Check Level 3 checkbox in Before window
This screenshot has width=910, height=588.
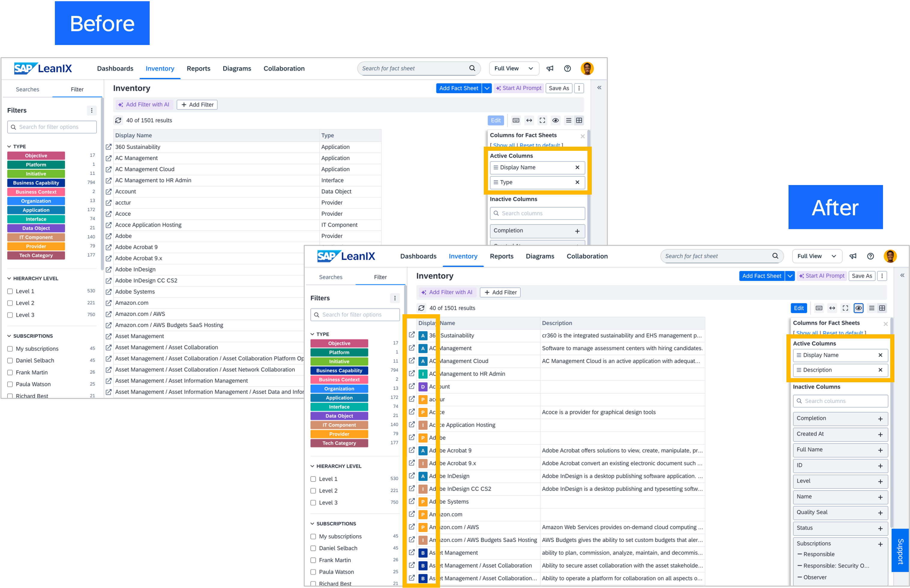pyautogui.click(x=10, y=315)
